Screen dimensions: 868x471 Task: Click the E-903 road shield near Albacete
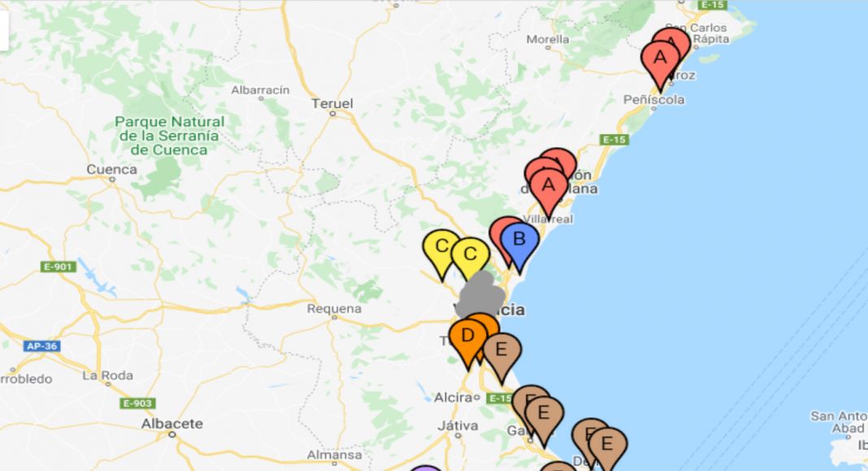137,403
